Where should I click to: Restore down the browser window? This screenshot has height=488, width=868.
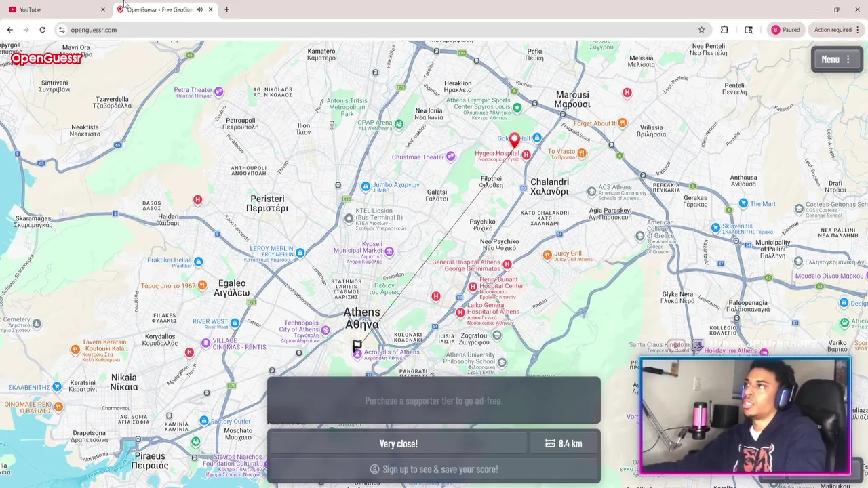point(836,9)
